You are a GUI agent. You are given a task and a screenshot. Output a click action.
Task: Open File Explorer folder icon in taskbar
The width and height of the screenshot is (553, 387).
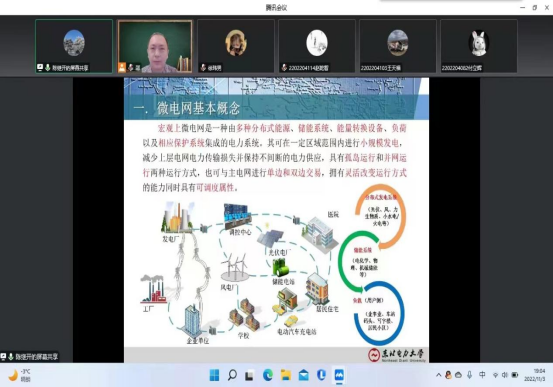point(286,375)
